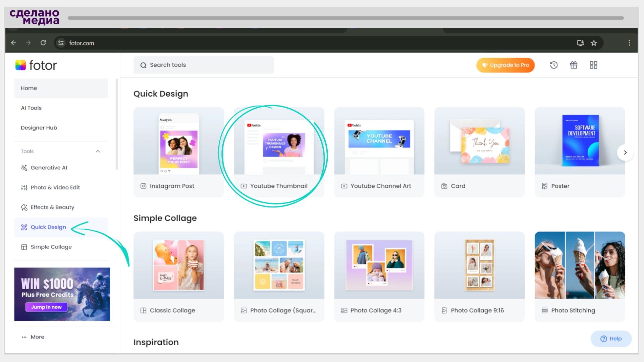The width and height of the screenshot is (644, 362).
Task: Click the Fotor logo
Action: 36,65
